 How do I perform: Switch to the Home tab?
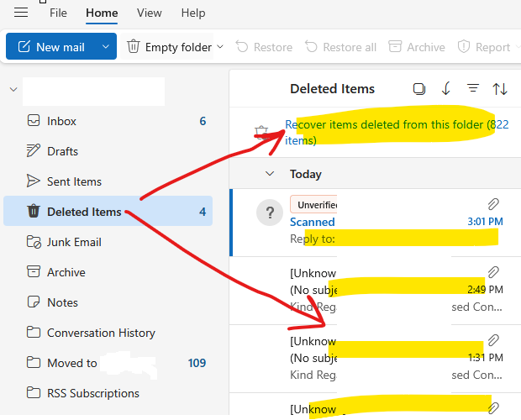(102, 13)
